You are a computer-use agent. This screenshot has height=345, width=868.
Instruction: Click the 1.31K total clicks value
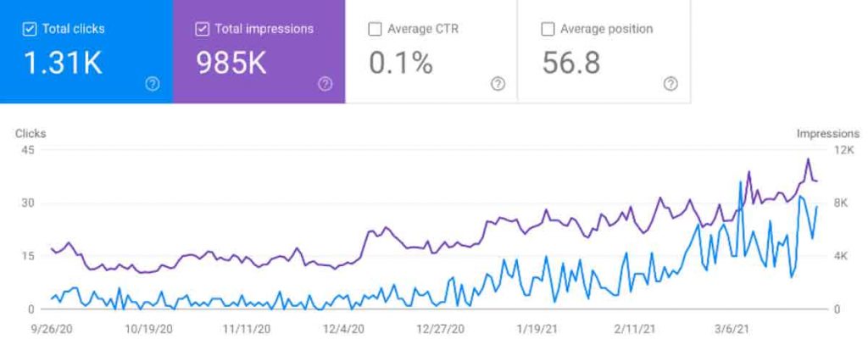[63, 64]
